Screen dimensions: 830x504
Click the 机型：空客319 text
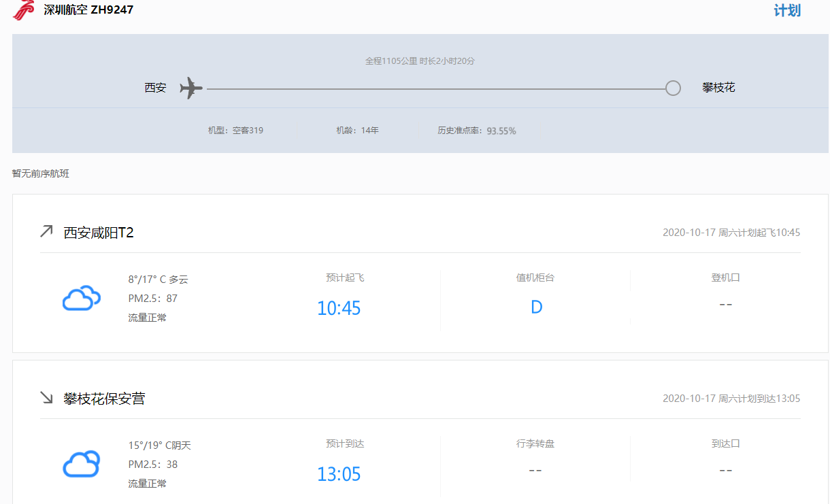click(x=235, y=131)
